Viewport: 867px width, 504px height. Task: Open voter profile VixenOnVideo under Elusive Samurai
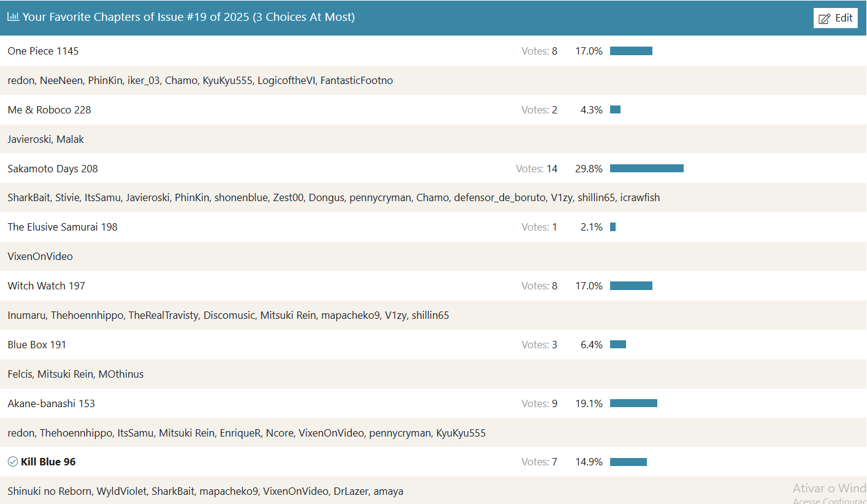point(40,256)
